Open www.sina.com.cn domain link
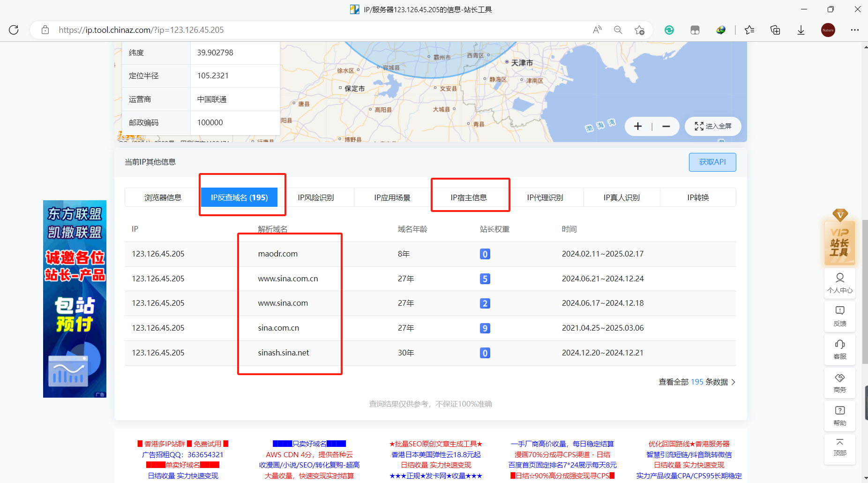 pyautogui.click(x=288, y=279)
